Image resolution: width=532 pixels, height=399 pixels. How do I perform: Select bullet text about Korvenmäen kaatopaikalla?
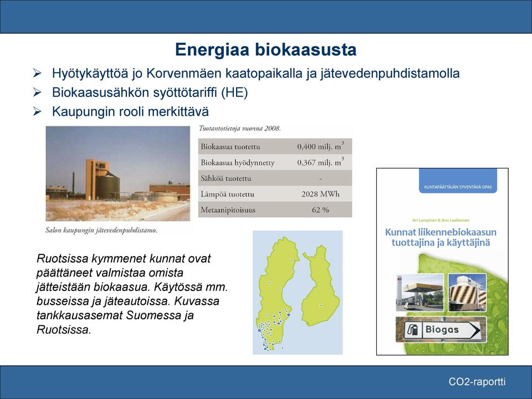[256, 73]
